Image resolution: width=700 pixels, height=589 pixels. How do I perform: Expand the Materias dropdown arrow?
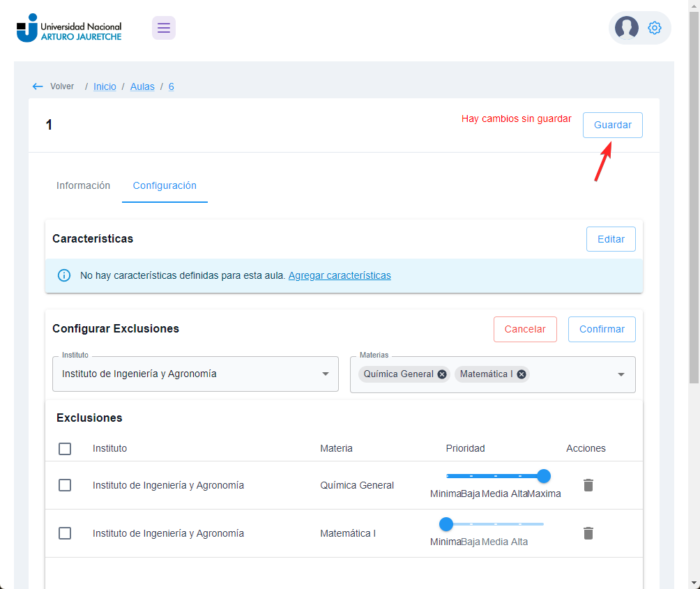[x=621, y=374]
